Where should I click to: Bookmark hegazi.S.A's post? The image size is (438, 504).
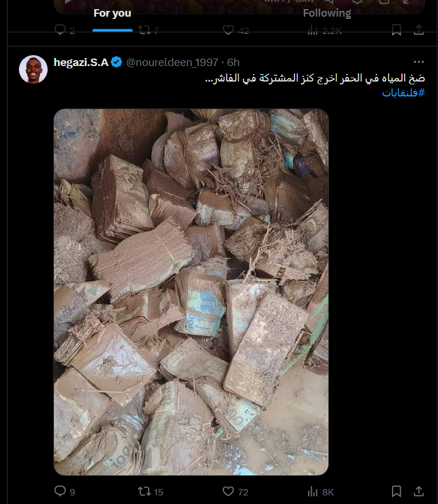click(x=397, y=491)
